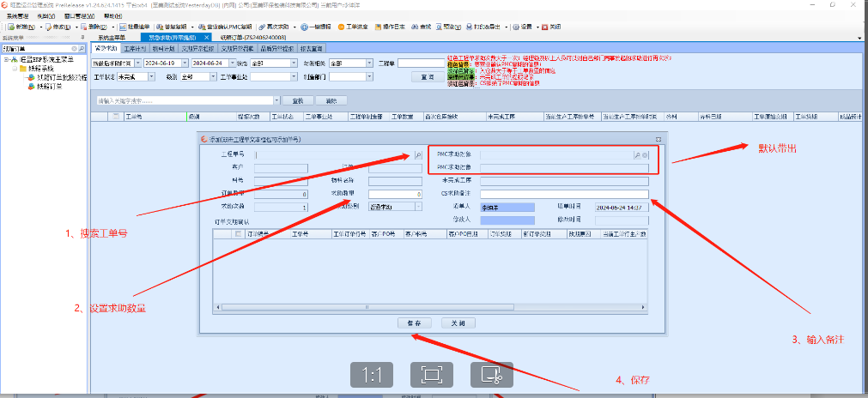Viewport: 868px width, 398px height.
Task: Open the start date 2024-06-19 dropdown
Action: 186,63
